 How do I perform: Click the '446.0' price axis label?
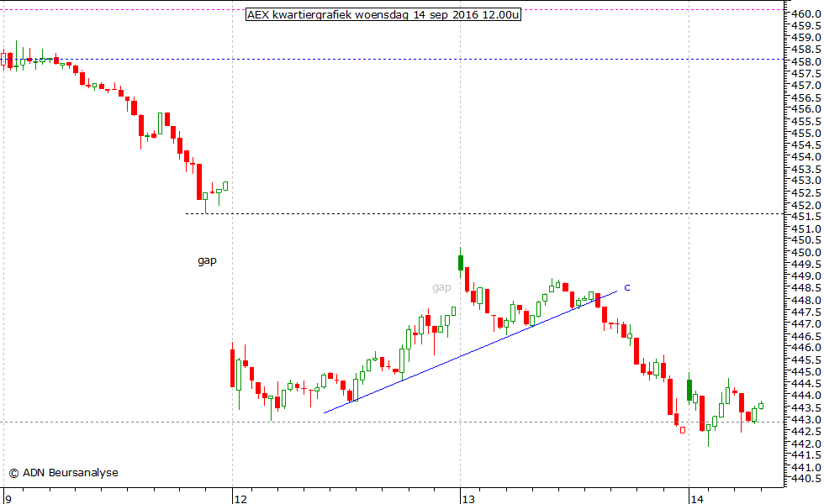[806, 348]
